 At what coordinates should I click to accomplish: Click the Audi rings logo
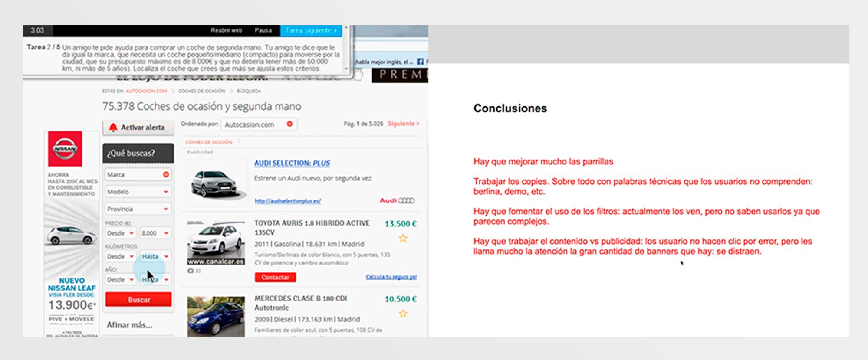point(407,200)
